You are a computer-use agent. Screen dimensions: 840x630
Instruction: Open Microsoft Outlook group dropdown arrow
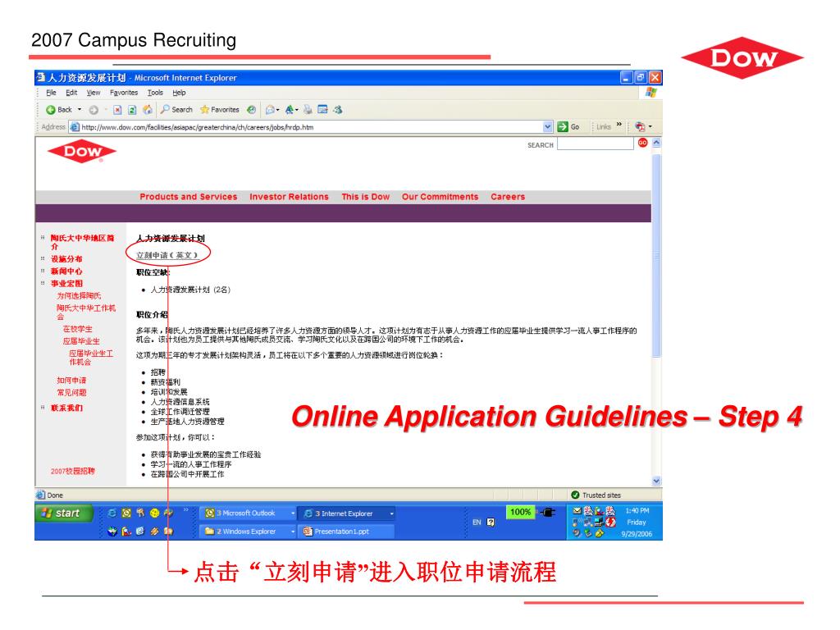[293, 514]
